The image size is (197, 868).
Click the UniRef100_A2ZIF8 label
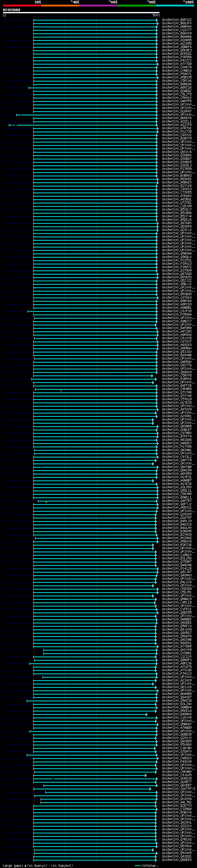(177, 125)
